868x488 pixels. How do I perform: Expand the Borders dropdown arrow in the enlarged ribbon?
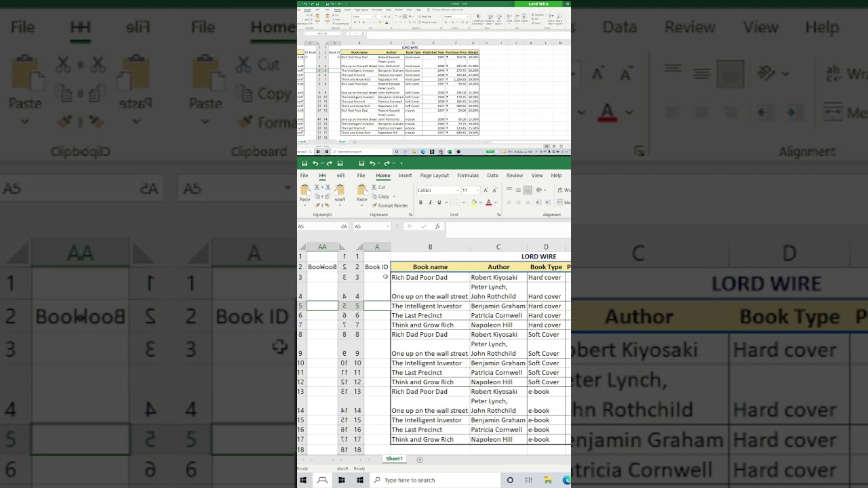pos(463,203)
